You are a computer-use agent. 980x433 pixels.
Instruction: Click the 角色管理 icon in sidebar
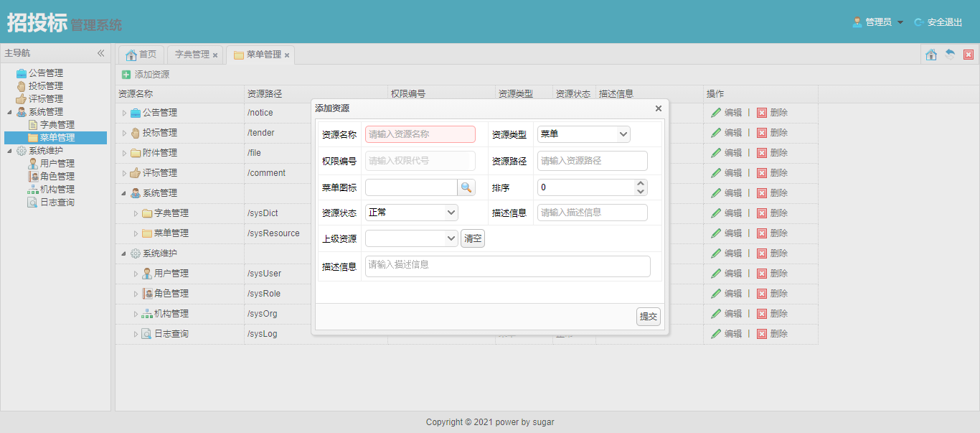click(33, 177)
